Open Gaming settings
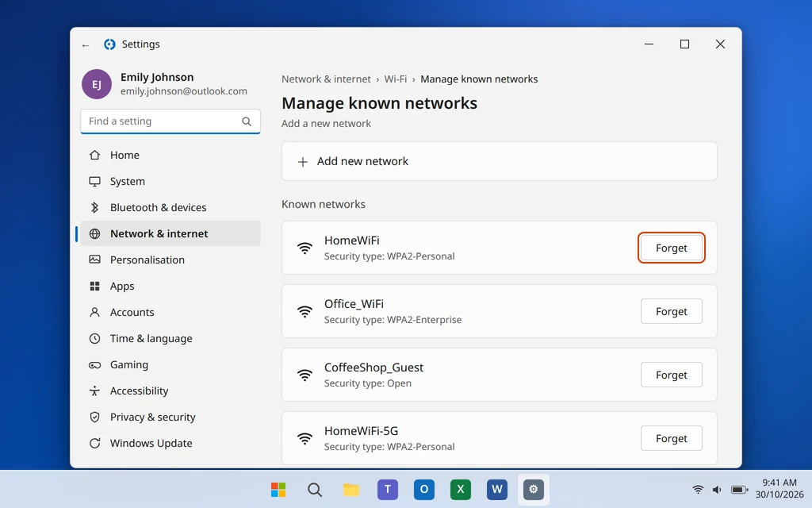Viewport: 812px width, 508px height. (x=170, y=365)
